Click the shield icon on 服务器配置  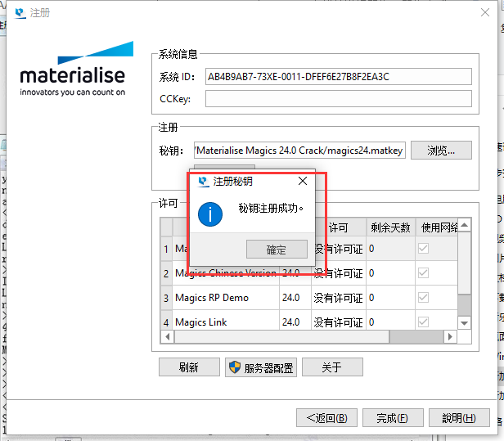[235, 367]
